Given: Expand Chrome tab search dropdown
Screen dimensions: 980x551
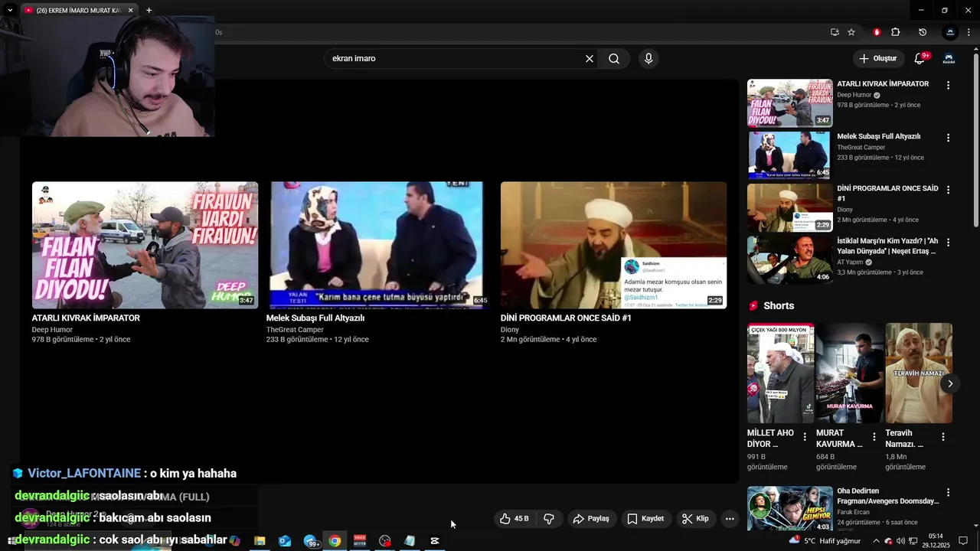Looking at the screenshot, I should pos(10,10).
